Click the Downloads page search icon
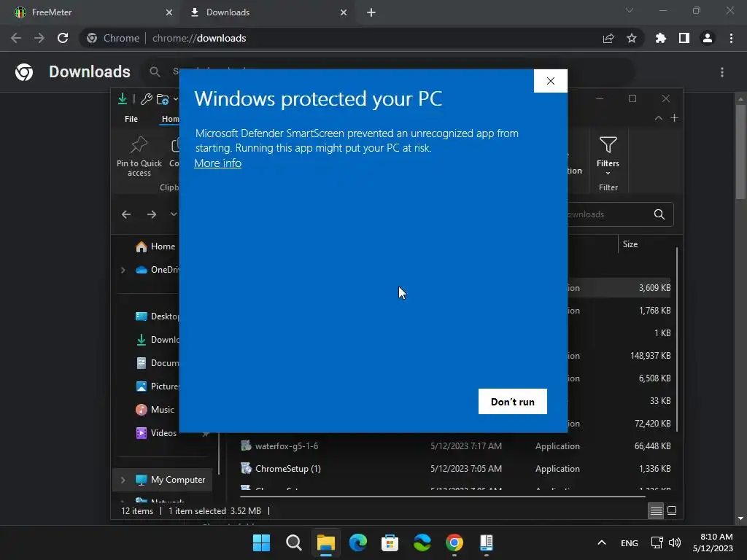 point(155,72)
